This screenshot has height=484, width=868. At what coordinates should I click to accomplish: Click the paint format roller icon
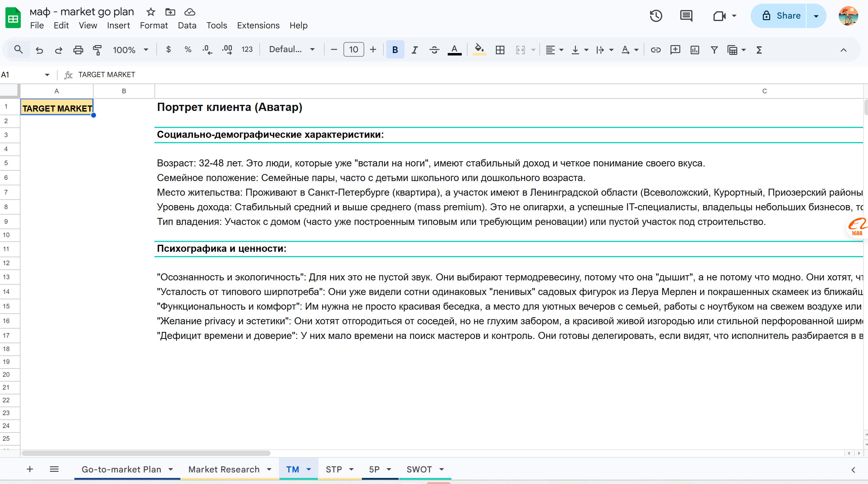(98, 50)
